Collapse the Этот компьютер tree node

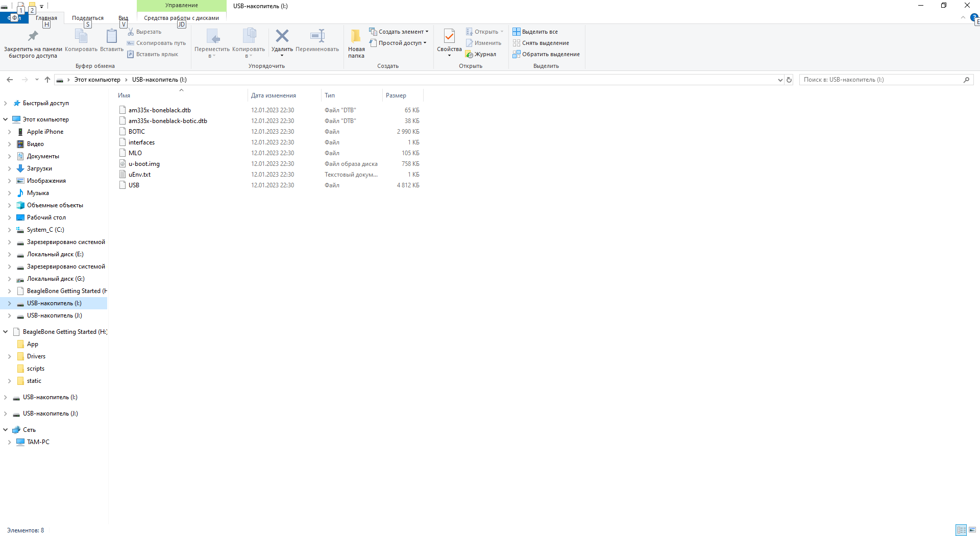(6, 119)
